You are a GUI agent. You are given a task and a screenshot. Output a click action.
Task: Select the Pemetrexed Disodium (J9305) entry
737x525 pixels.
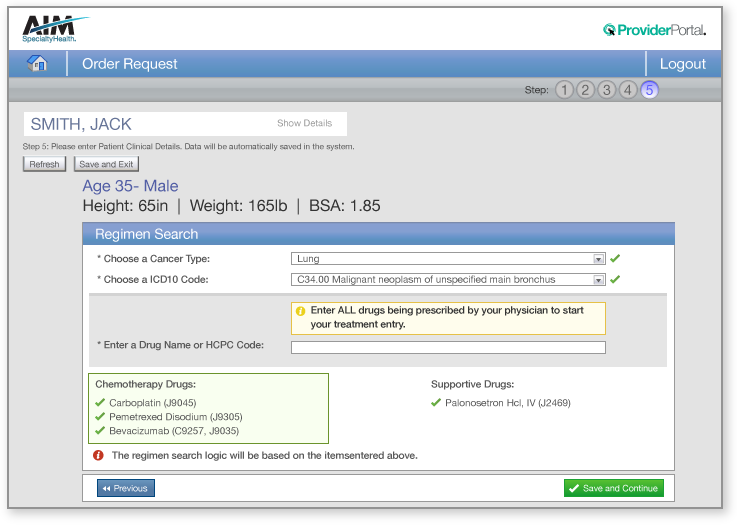point(176,417)
